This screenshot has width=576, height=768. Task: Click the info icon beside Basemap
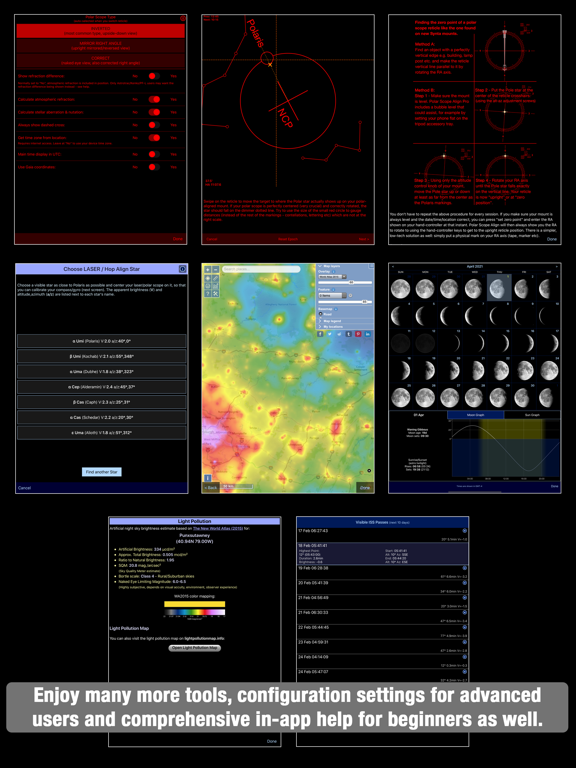pyautogui.click(x=336, y=309)
